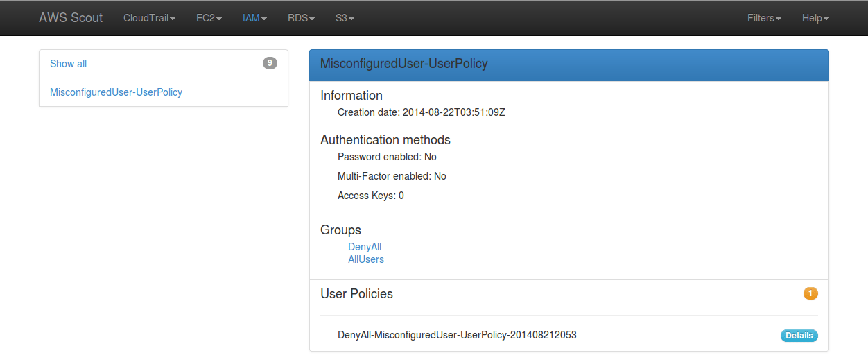Click the orange User Policies badge
Image resolution: width=868 pixels, height=362 pixels.
[x=810, y=293]
